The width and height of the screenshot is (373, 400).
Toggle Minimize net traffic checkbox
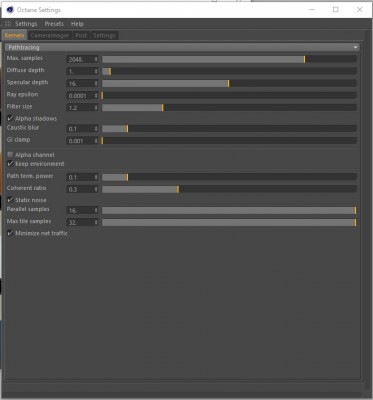pos(10,233)
